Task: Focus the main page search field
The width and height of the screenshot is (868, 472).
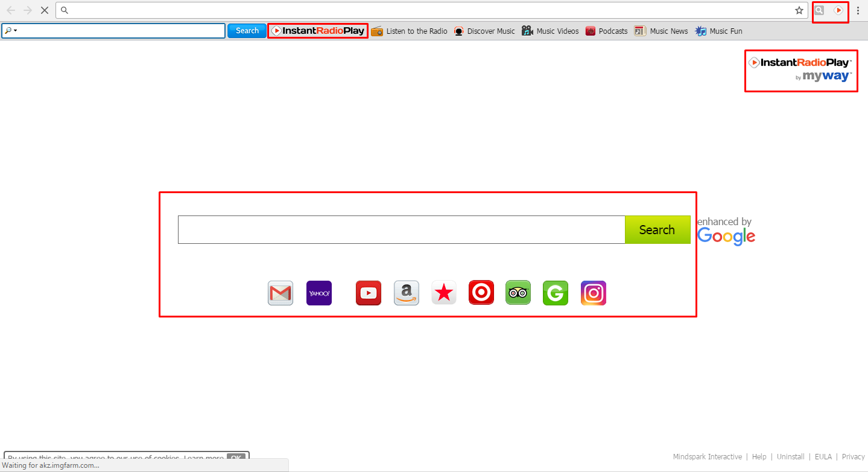Action: coord(402,230)
